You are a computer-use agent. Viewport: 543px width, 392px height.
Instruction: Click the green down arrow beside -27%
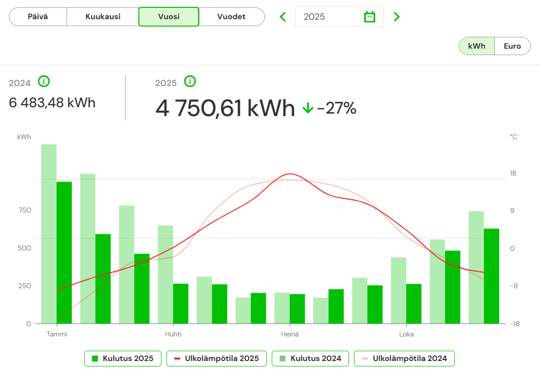coord(308,108)
